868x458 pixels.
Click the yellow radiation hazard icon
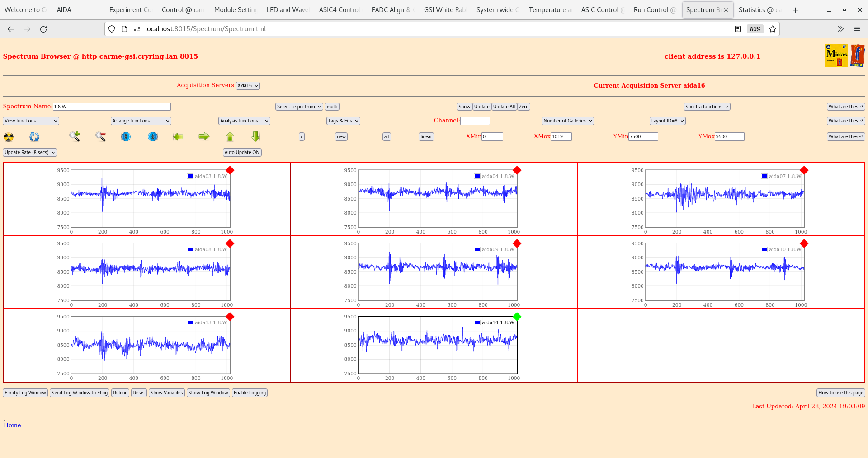9,137
